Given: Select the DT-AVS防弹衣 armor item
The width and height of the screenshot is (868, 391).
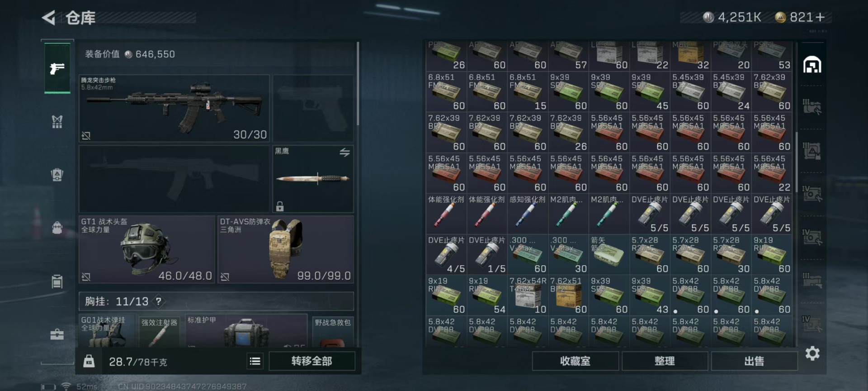Looking at the screenshot, I should [286, 249].
